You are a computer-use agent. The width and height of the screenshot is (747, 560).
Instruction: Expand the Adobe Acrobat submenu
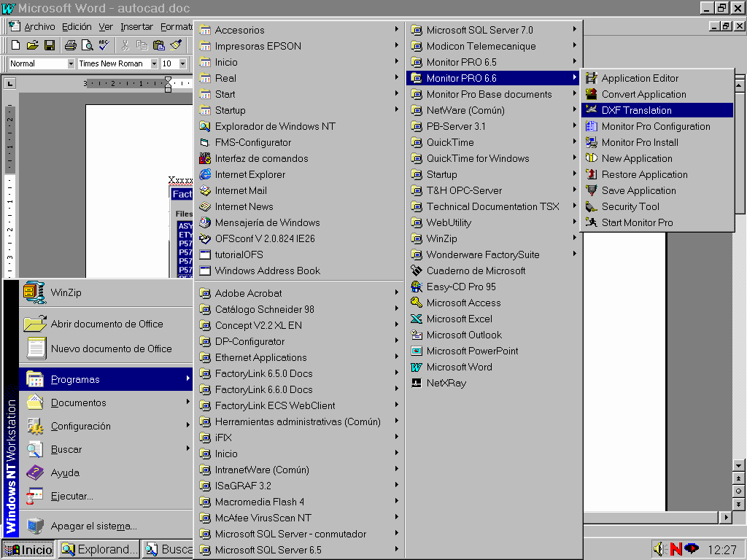[x=299, y=293]
